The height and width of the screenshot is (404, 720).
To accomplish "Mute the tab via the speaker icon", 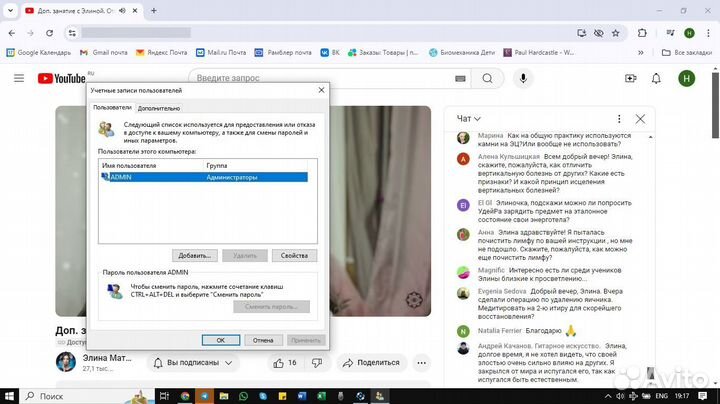I will (122, 11).
